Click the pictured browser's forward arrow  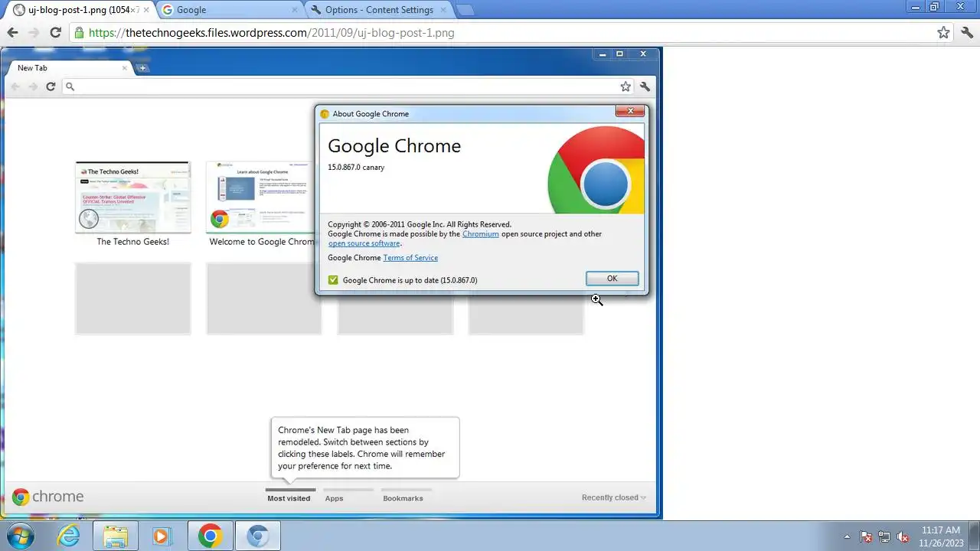pos(33,86)
